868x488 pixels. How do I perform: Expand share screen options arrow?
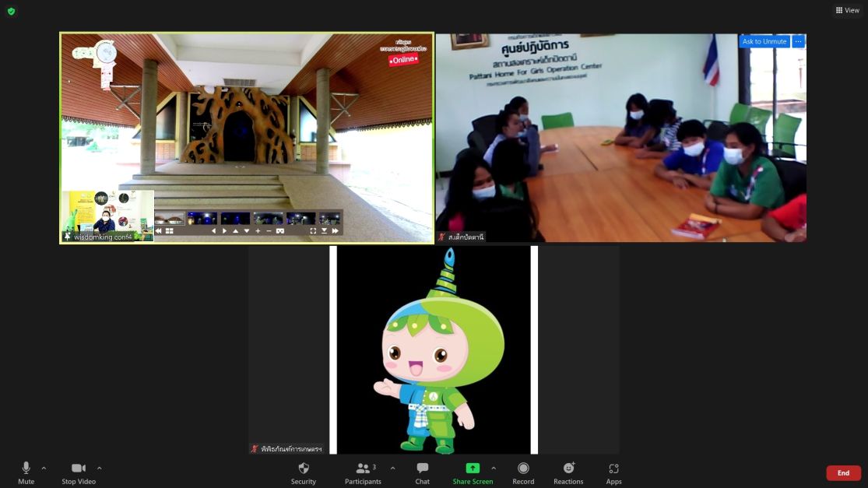(494, 468)
